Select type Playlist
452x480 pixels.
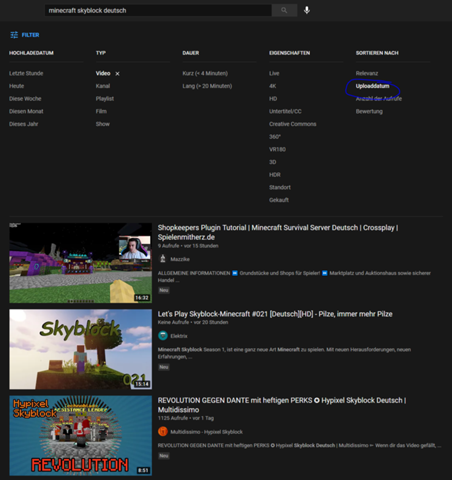pyautogui.click(x=105, y=99)
